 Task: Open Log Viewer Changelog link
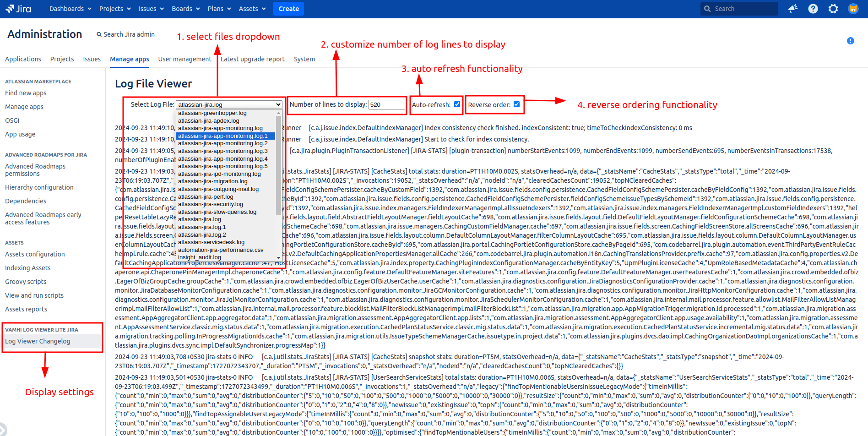pos(38,341)
